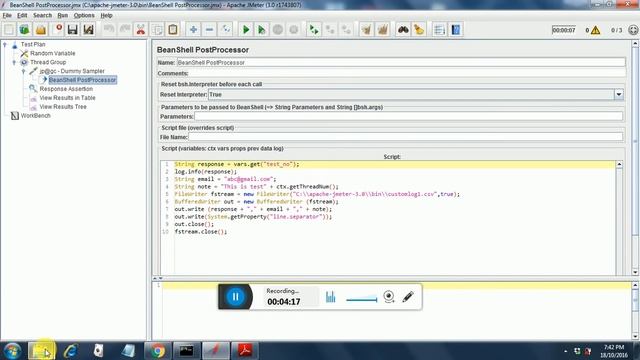Viewport: 640px width, 360px height.
Task: Open the Help toolbar icon
Action: [x=456, y=29]
